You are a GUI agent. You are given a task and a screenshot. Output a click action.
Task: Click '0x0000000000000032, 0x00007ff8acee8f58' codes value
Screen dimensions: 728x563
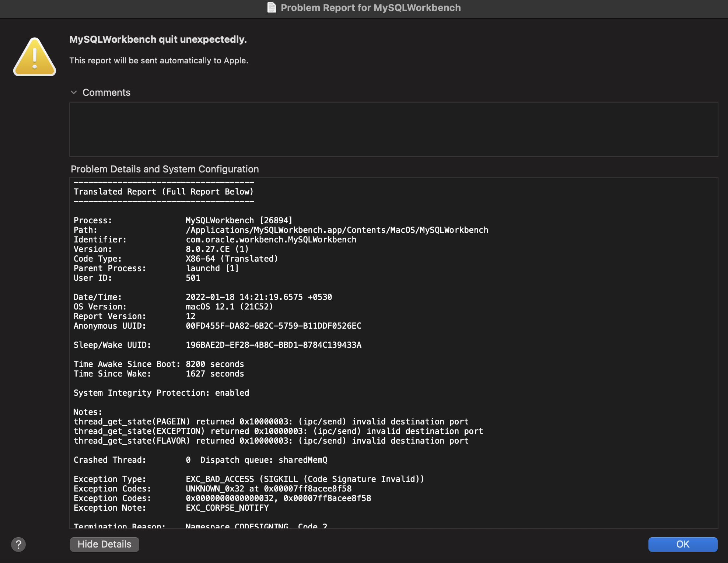tap(278, 498)
